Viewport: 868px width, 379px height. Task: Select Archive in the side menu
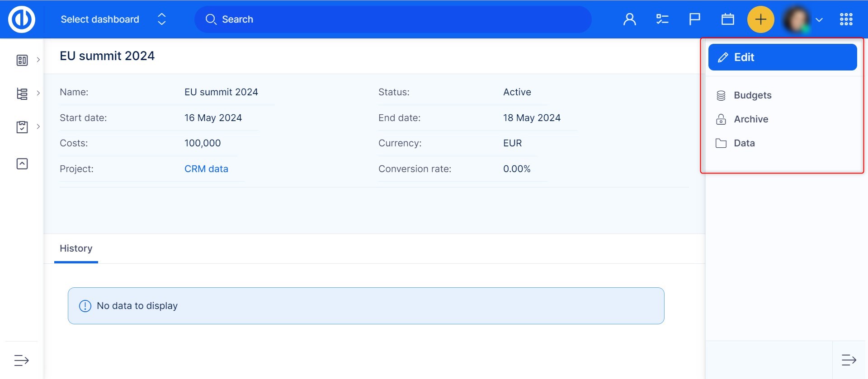[x=750, y=119]
